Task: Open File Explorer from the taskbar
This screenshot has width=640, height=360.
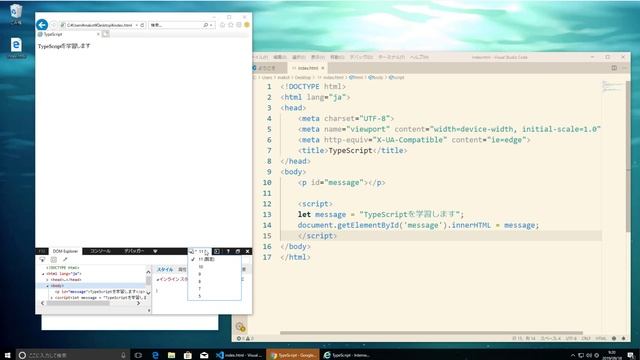Action: [x=171, y=355]
